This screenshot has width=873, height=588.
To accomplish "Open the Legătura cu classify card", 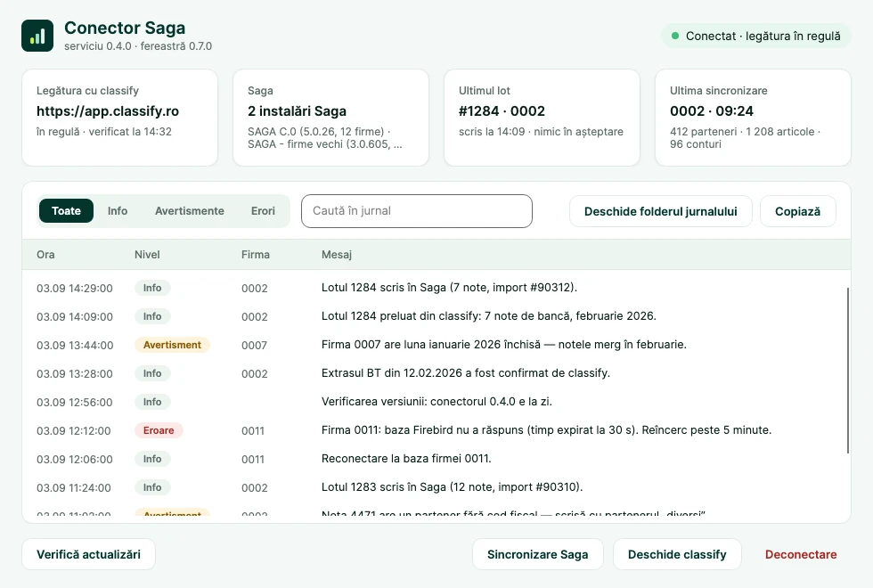I will [x=119, y=118].
